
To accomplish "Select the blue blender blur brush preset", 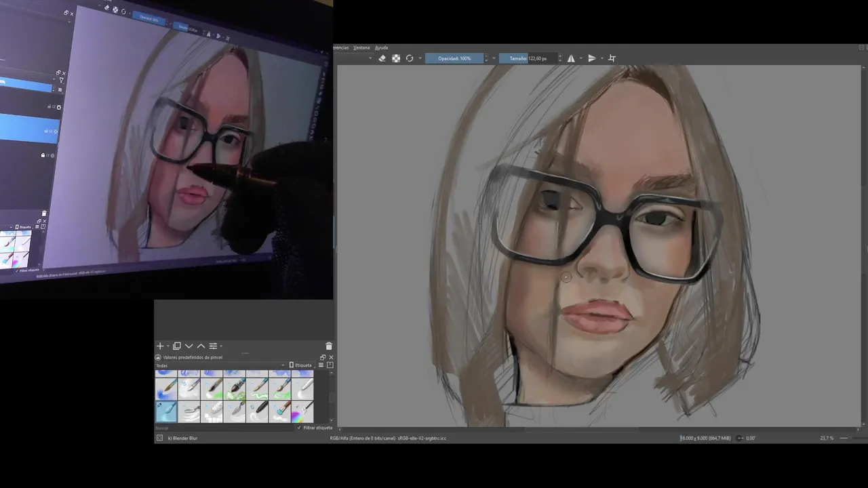I will click(166, 411).
